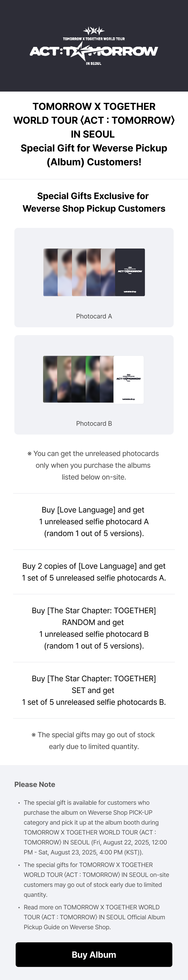Click the ACT:TOMORROW logo in the banner
Screen dimensions: 188x980
[94, 51]
